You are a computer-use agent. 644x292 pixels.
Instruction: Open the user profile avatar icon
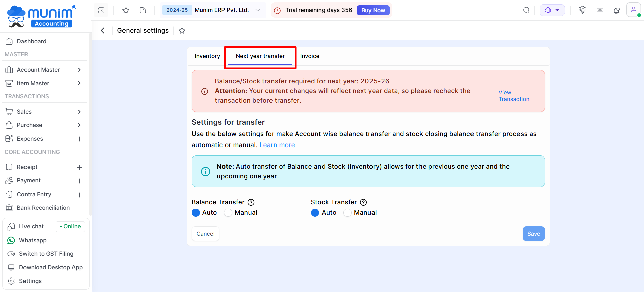(633, 10)
